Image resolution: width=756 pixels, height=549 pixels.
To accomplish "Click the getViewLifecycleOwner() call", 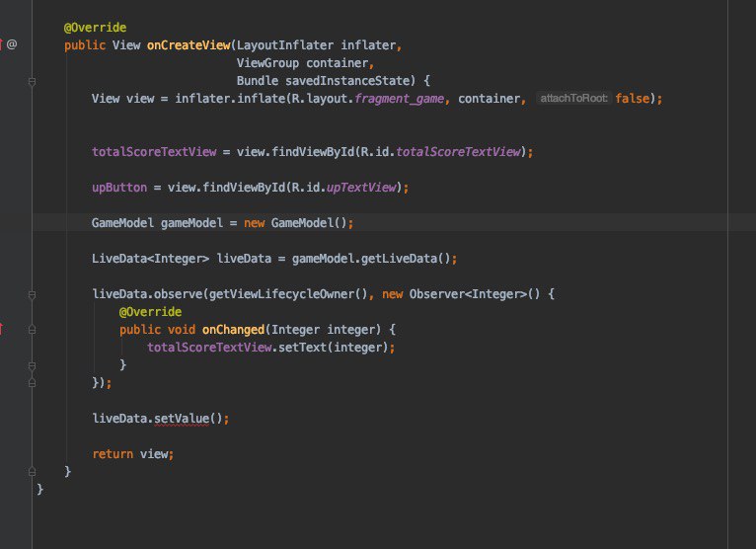I will tap(288, 294).
